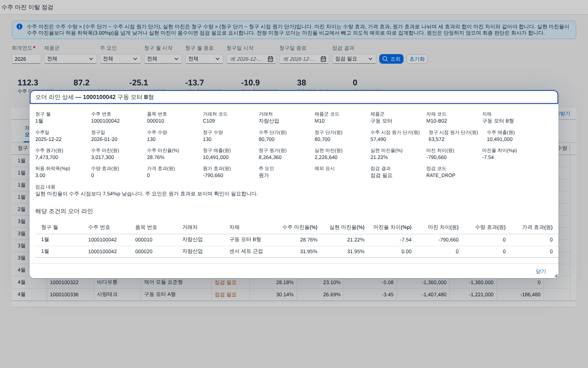Click 점검 필요 status in 사랑테크 row
588x368 pixels.
coord(226,294)
